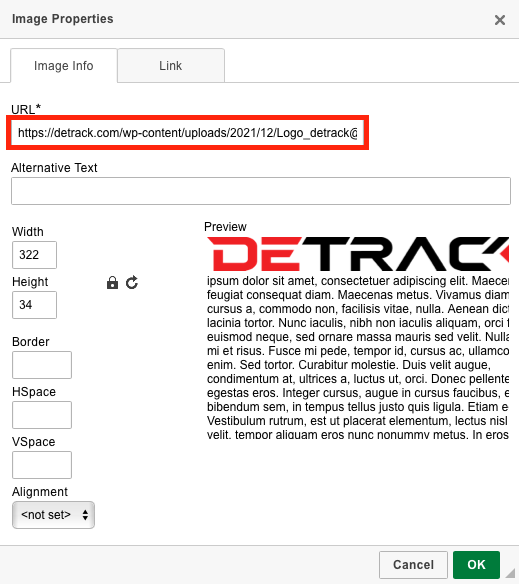Click the VSpace input field
This screenshot has width=519, height=584.
42,465
